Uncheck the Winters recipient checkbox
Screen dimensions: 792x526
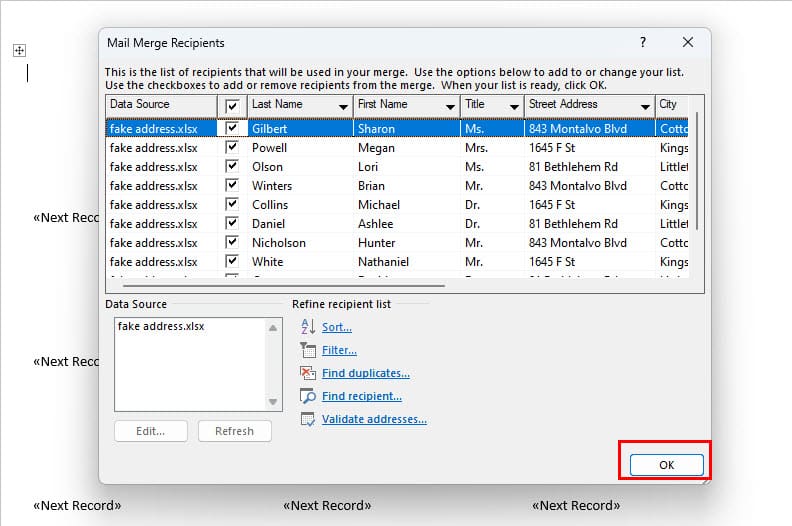click(232, 185)
